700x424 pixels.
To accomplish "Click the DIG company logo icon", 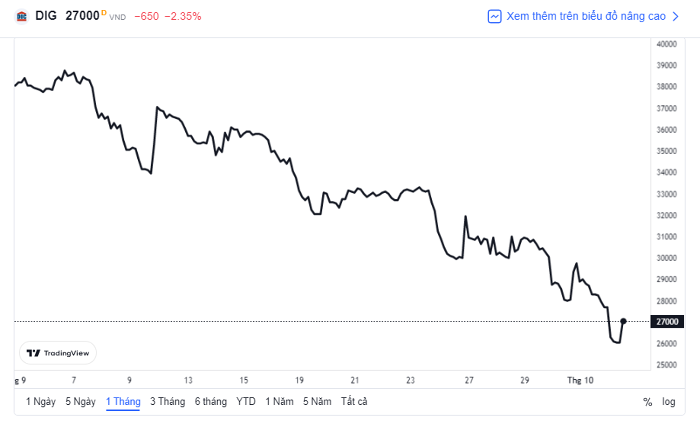I will (21, 17).
